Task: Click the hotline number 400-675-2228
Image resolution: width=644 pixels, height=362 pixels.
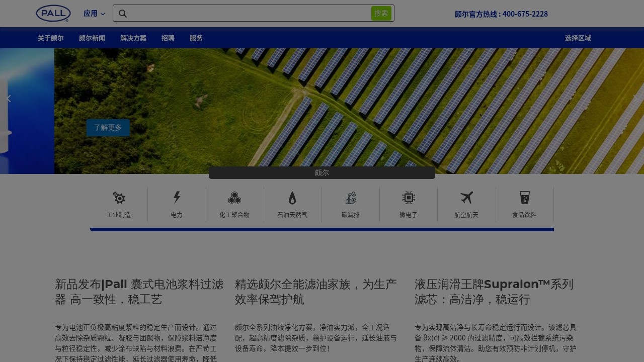Action: click(525, 14)
